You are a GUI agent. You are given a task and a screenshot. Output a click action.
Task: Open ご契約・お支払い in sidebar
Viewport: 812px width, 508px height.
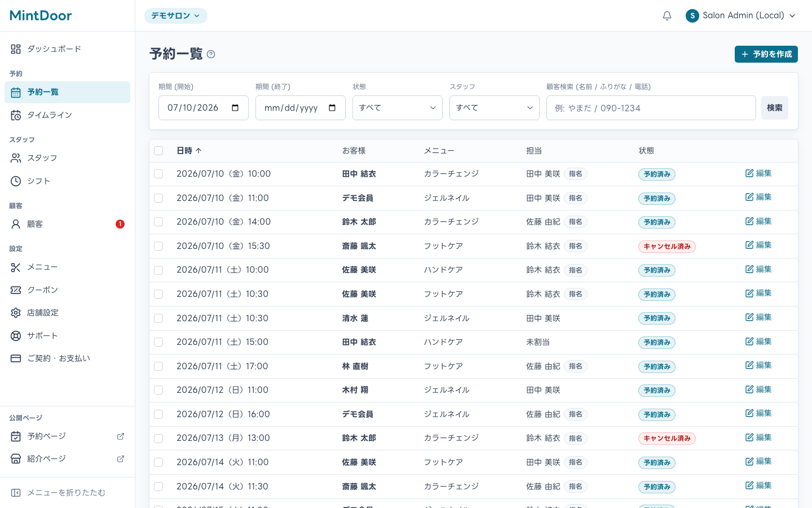pyautogui.click(x=67, y=358)
